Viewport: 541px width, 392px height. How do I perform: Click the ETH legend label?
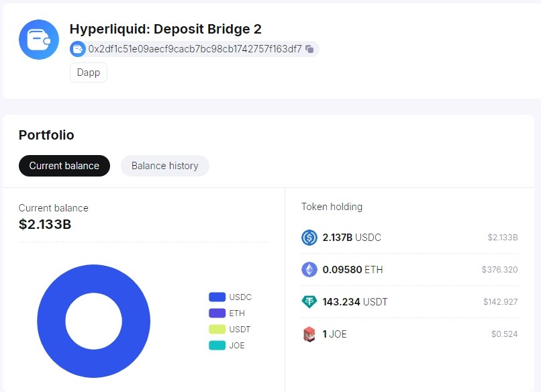click(x=237, y=313)
